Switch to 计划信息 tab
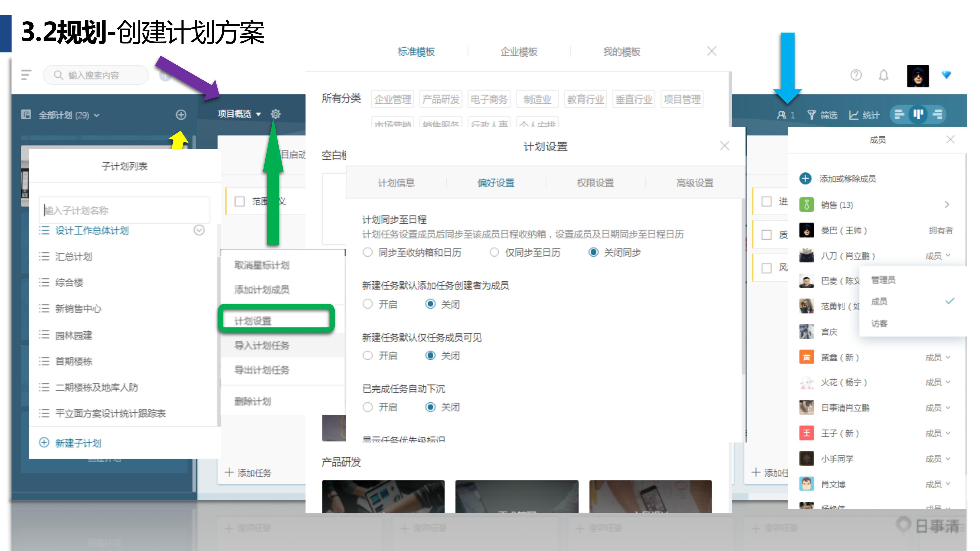 click(396, 182)
